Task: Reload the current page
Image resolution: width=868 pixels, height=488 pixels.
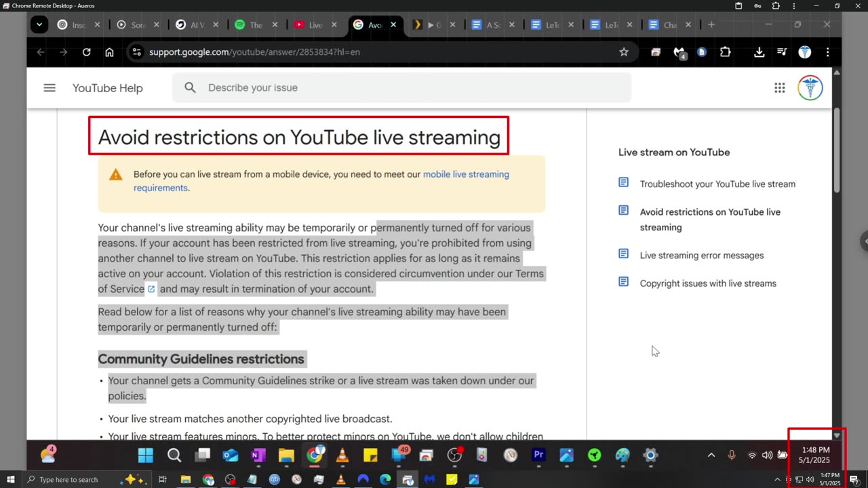Action: click(87, 52)
